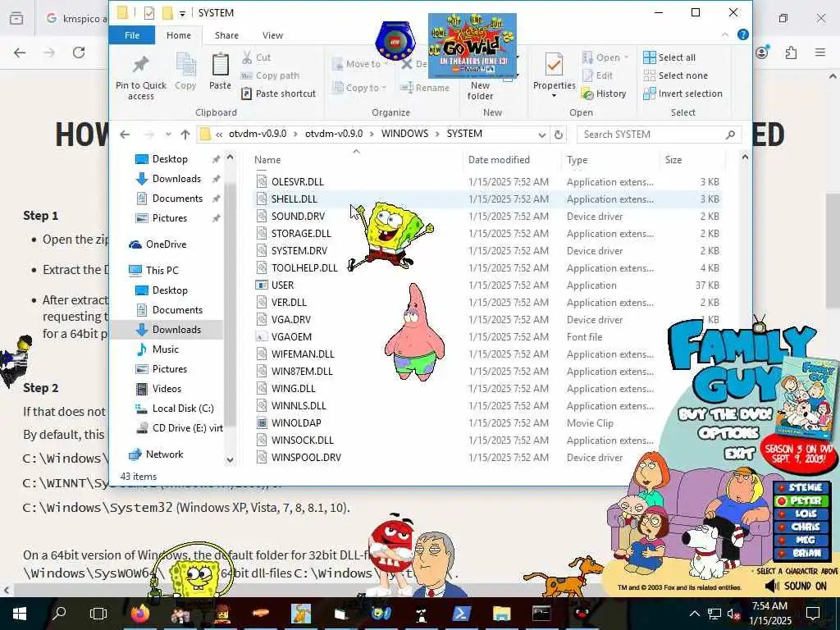The width and height of the screenshot is (840, 630).
Task: Click Exit in Family Guy widget
Action: tap(739, 454)
